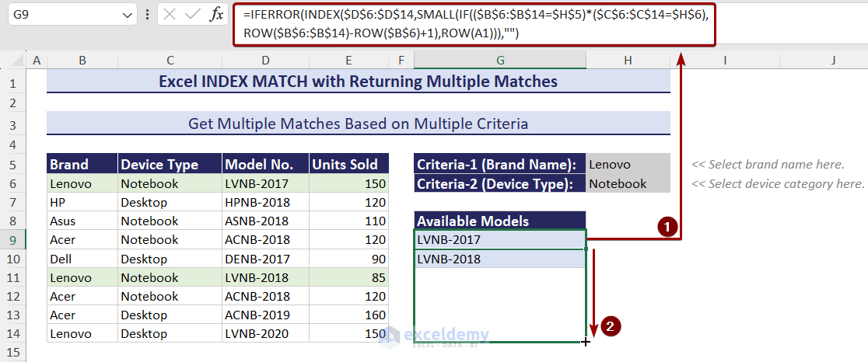The height and width of the screenshot is (362, 868).
Task: Click the 'Criteria-2 (Device Type):' label cell
Action: point(500,183)
